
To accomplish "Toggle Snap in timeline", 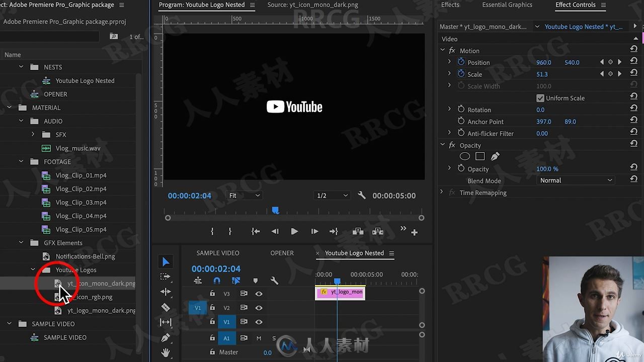I will 217,281.
